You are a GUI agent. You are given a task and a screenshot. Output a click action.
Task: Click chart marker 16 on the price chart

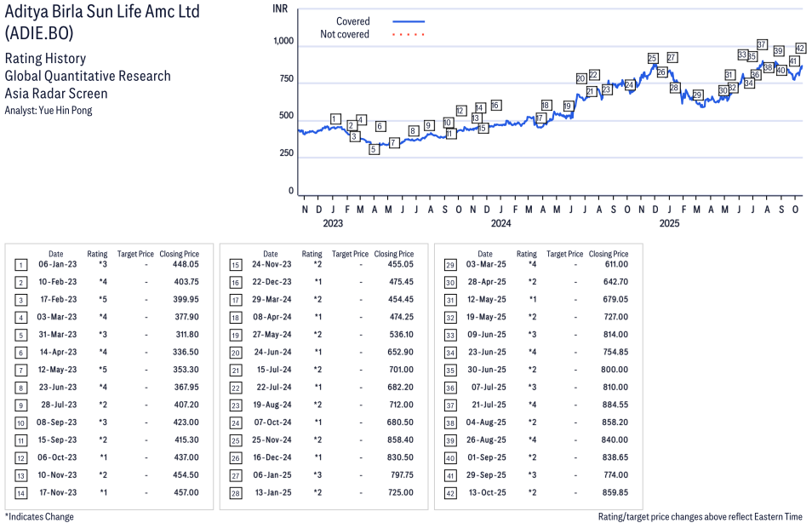pos(495,105)
